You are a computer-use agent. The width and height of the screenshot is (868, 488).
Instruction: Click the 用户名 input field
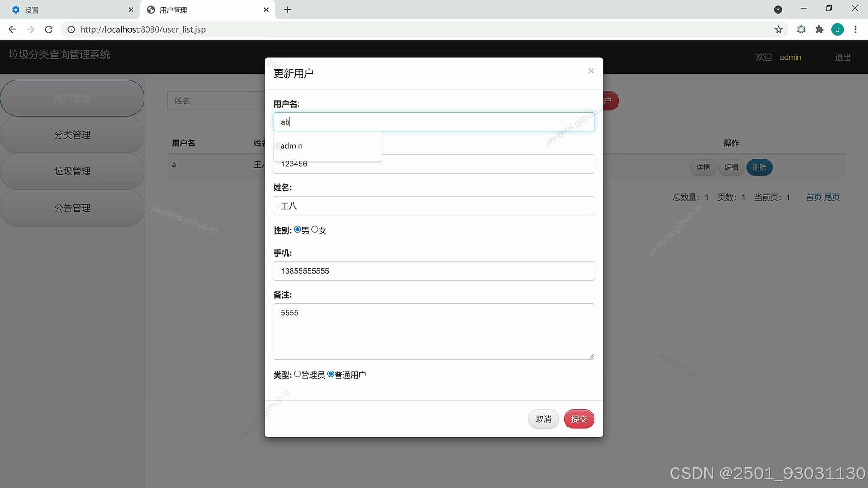[434, 122]
